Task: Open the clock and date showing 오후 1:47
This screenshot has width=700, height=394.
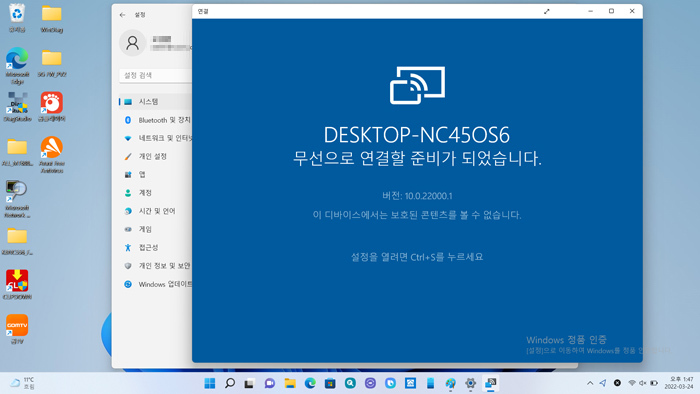Action: [679, 383]
